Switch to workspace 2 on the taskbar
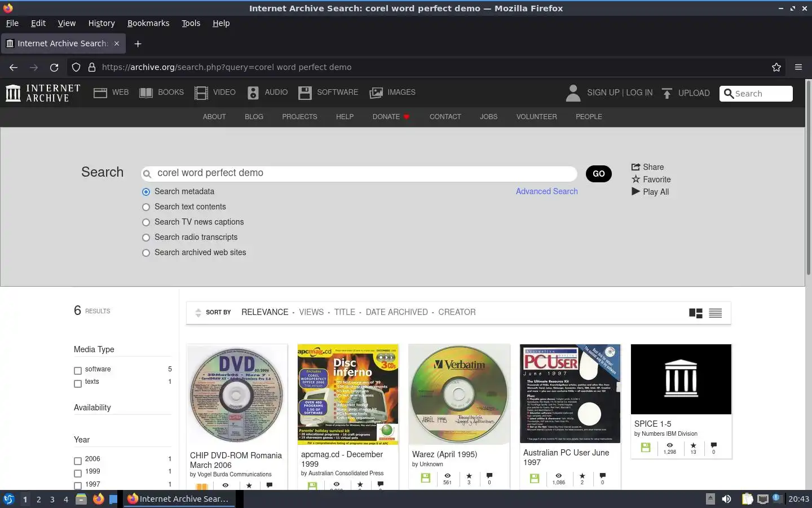This screenshot has width=812, height=508. click(38, 500)
